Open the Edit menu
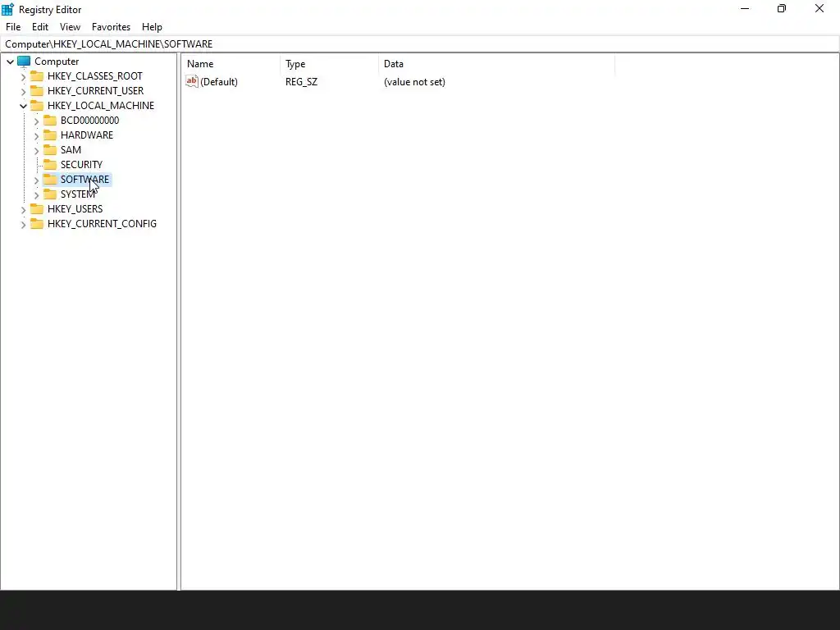This screenshot has width=840, height=630. click(x=40, y=27)
